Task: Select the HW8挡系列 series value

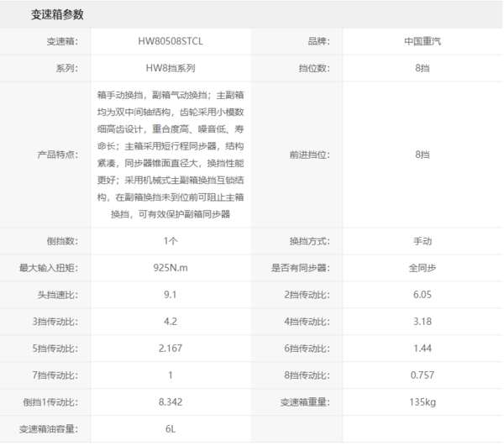Action: click(171, 68)
